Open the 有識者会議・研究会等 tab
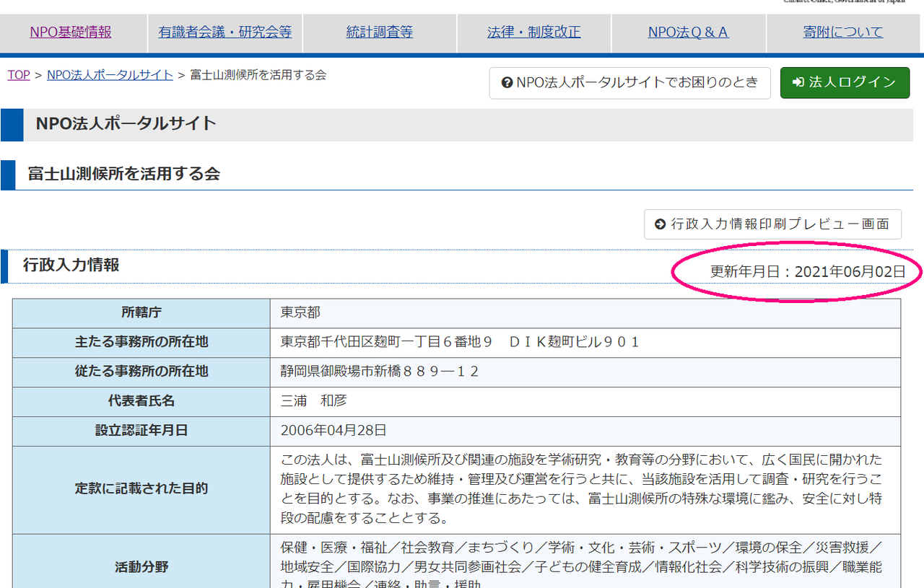The image size is (924, 588). click(x=225, y=32)
